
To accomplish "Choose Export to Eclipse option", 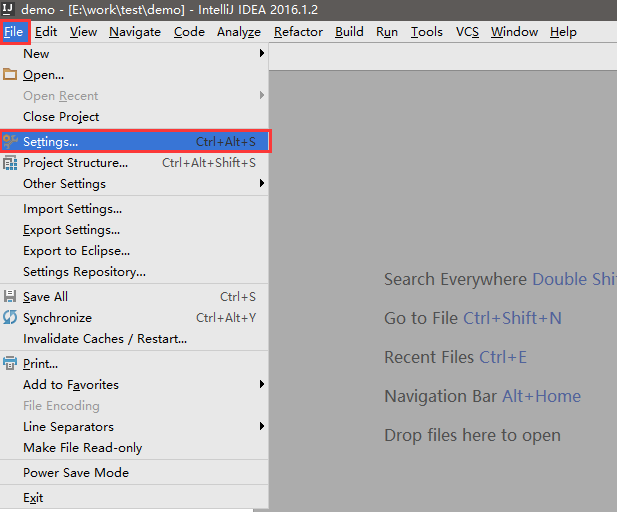I will [x=76, y=251].
